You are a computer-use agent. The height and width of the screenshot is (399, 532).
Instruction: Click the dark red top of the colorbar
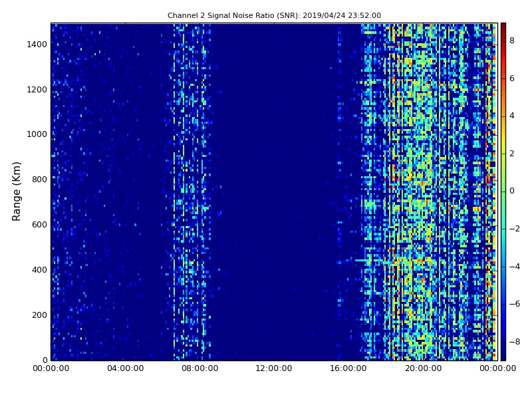(x=503, y=27)
